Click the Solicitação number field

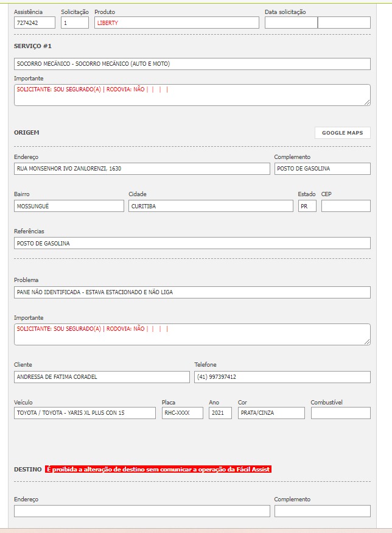click(75, 23)
